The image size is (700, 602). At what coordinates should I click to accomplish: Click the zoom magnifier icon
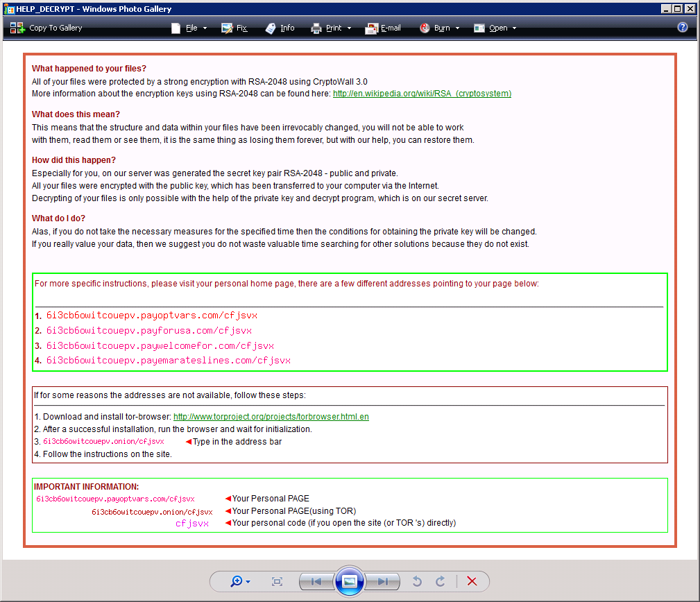click(x=236, y=581)
